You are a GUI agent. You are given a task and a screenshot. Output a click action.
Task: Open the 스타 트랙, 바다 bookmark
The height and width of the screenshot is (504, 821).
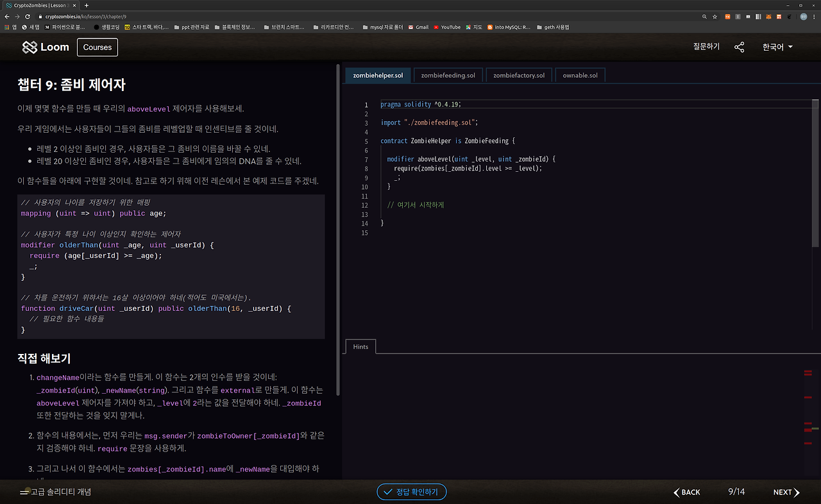click(x=147, y=27)
